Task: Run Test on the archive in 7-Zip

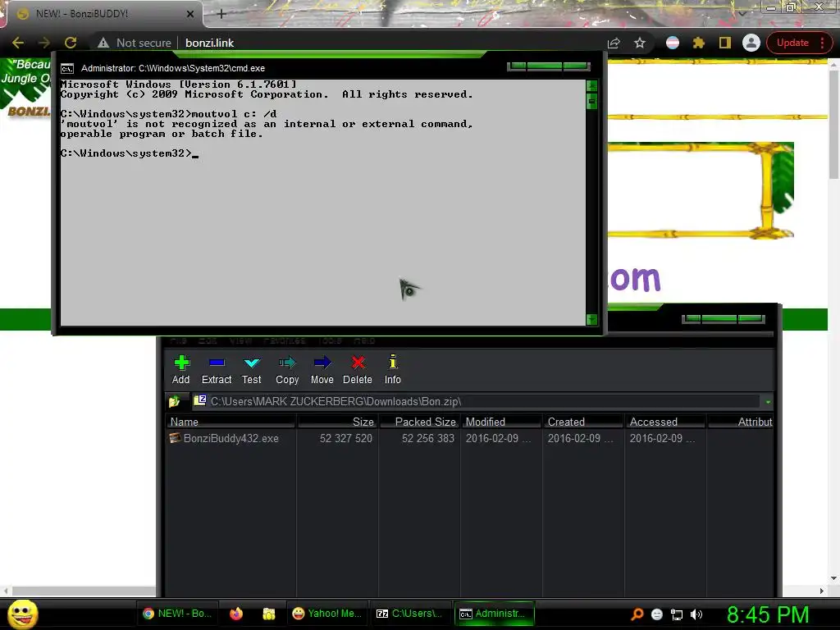Action: point(251,370)
